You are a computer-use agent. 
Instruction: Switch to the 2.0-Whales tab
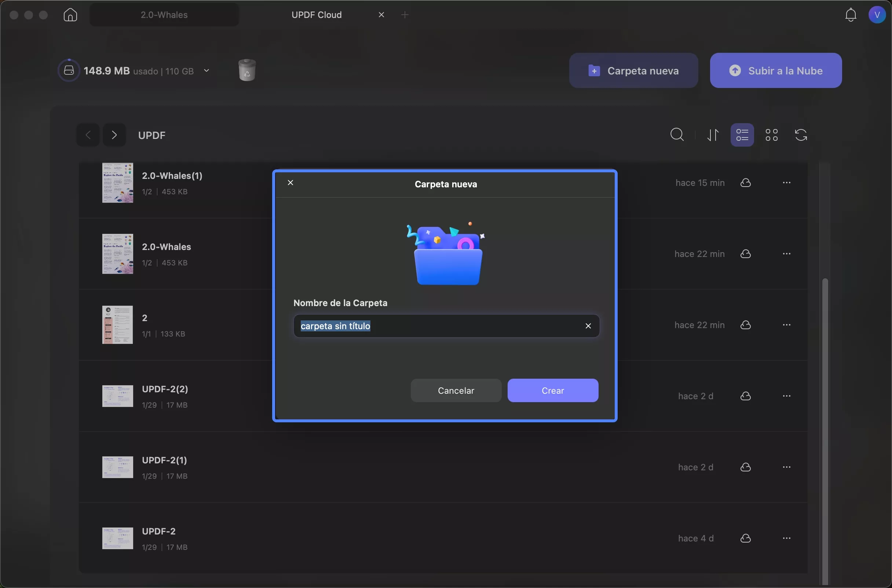tap(164, 15)
